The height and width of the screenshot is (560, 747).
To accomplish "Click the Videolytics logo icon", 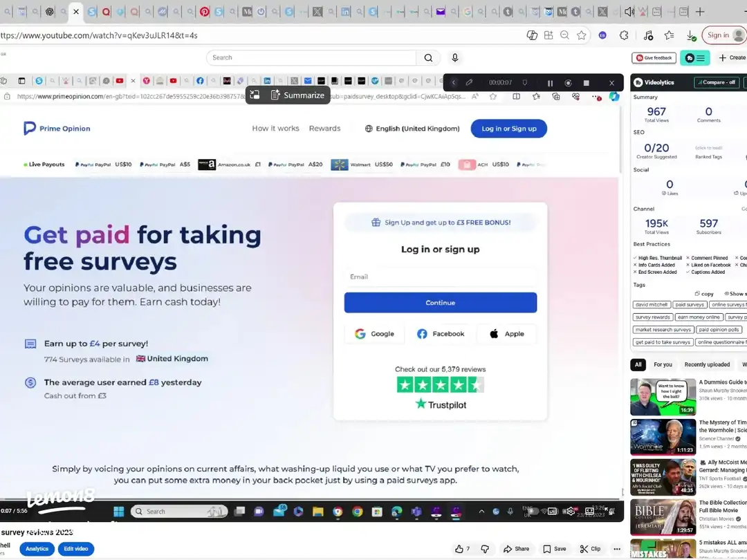I will 638,82.
